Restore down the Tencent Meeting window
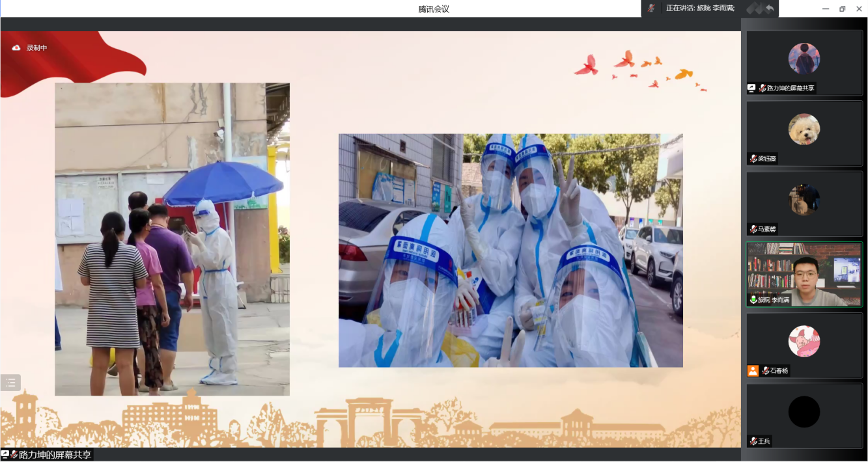868x462 pixels. coord(842,8)
